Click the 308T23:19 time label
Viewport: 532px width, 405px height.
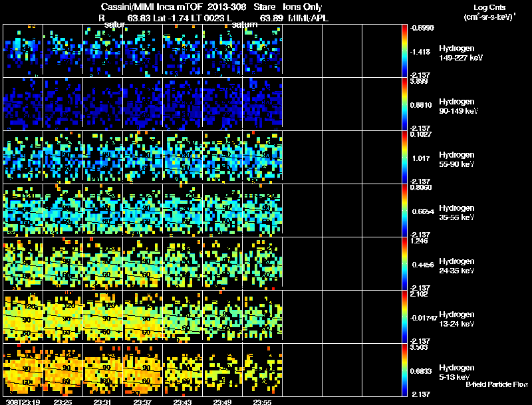coord(23,402)
